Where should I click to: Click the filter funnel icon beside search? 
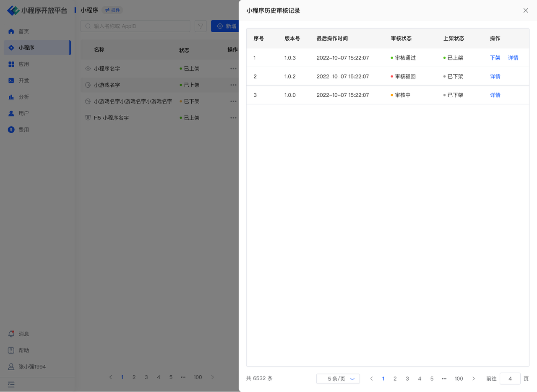click(201, 26)
